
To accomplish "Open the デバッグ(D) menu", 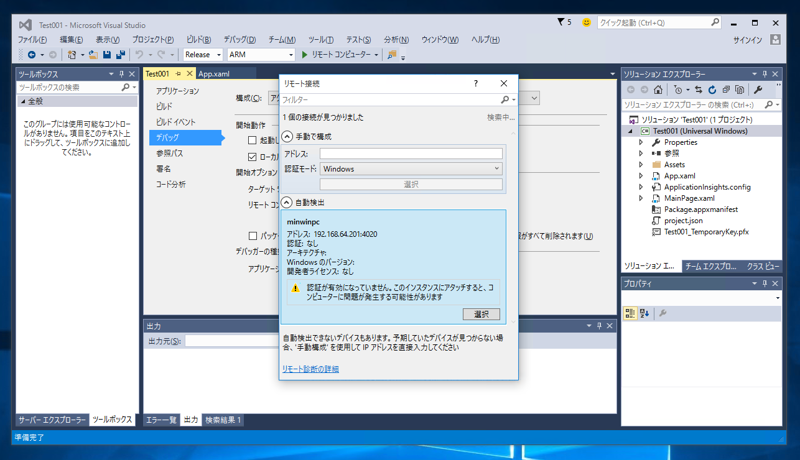I will pyautogui.click(x=239, y=39).
